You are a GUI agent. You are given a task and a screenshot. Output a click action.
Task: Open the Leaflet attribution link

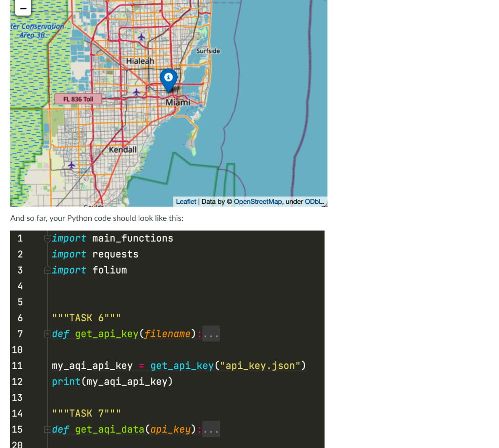(185, 201)
